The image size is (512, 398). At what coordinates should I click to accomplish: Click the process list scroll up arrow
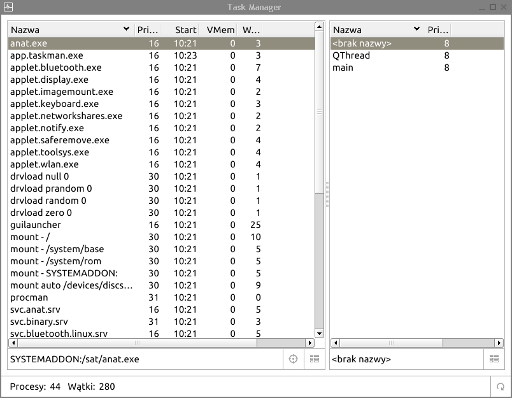coord(319,27)
